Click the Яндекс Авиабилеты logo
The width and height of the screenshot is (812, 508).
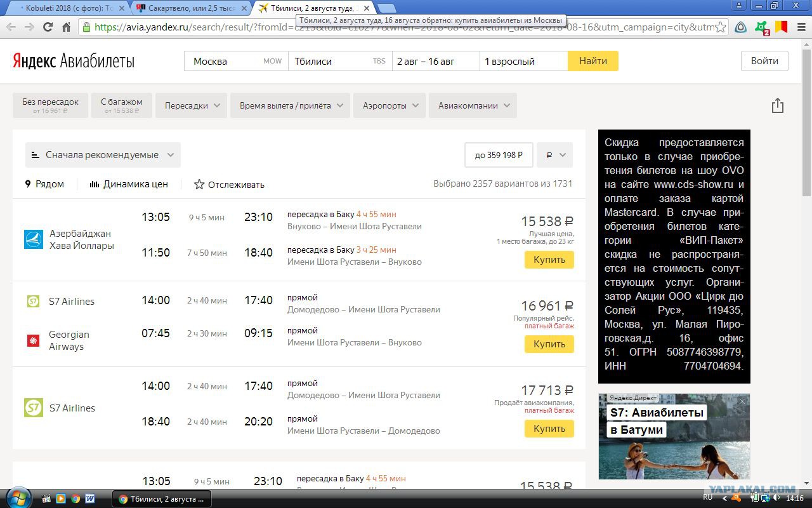pos(74,61)
